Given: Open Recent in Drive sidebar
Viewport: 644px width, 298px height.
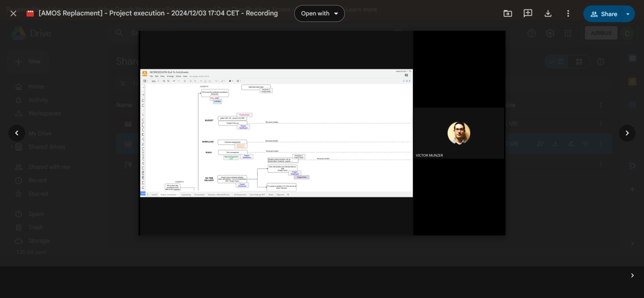Looking at the screenshot, I should [x=38, y=181].
